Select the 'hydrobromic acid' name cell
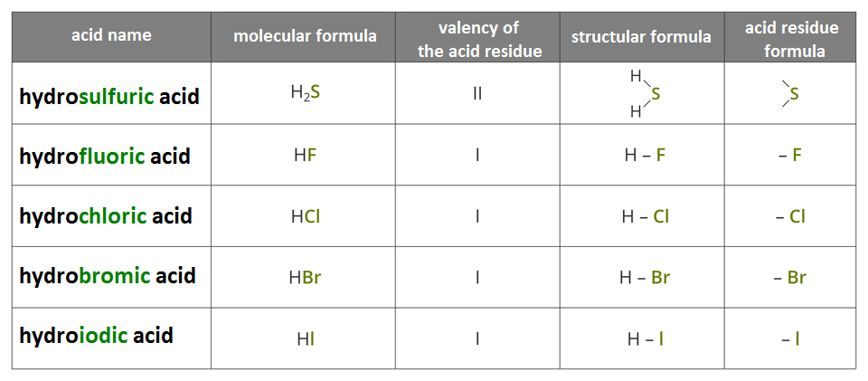 pos(108,275)
